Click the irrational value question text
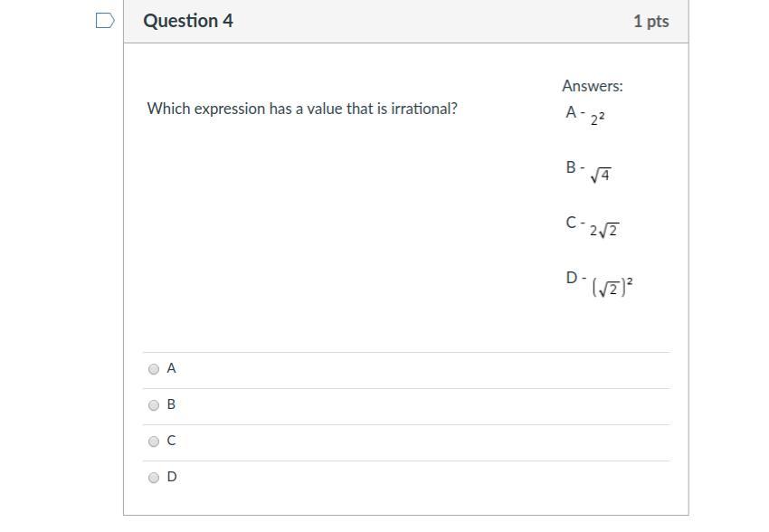 pyautogui.click(x=302, y=109)
